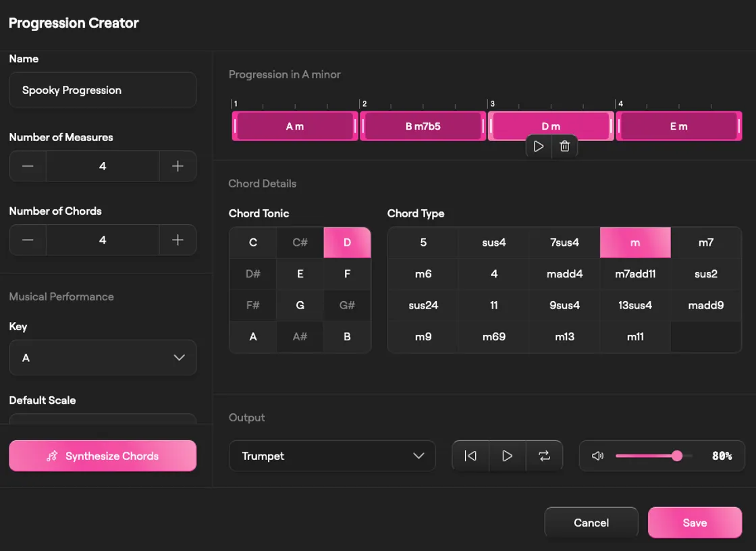Enable looping with the repeat icon
Image resolution: width=756 pixels, height=551 pixels.
click(x=545, y=456)
